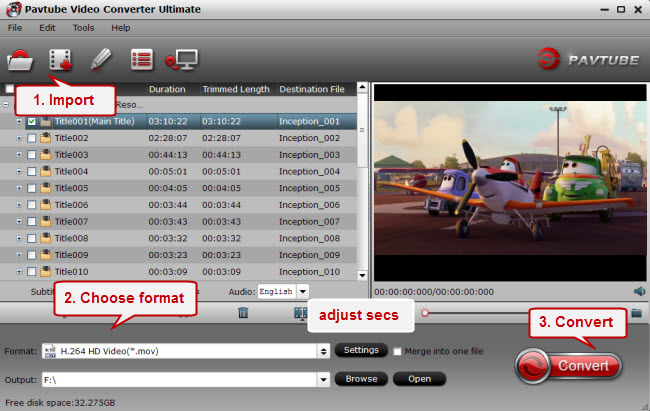The image size is (650, 411).
Task: Expand the Title010 tree node
Action: [19, 272]
